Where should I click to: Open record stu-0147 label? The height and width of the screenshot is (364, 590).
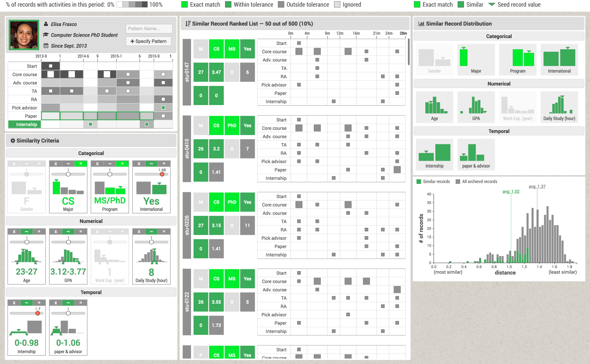point(187,72)
